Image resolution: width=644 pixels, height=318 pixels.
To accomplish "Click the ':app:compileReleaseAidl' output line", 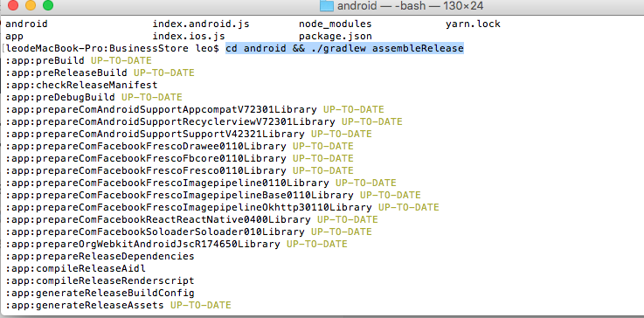I will pos(75,269).
